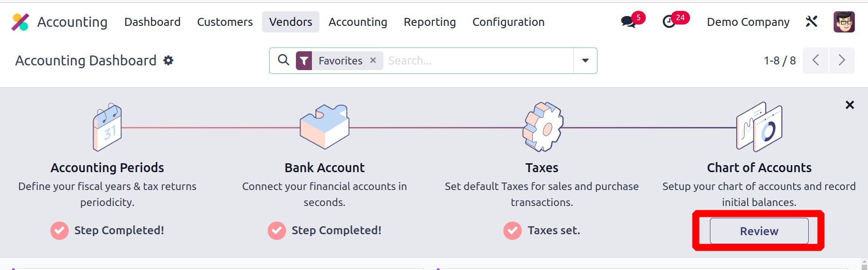Expand the search options dropdown arrow
868x270 pixels.
point(585,60)
